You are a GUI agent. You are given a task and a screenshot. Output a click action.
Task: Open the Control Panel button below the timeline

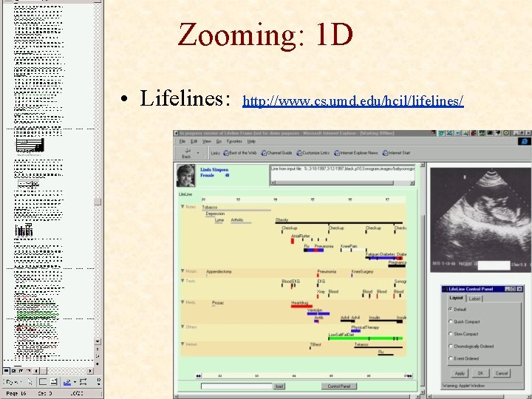339,386
